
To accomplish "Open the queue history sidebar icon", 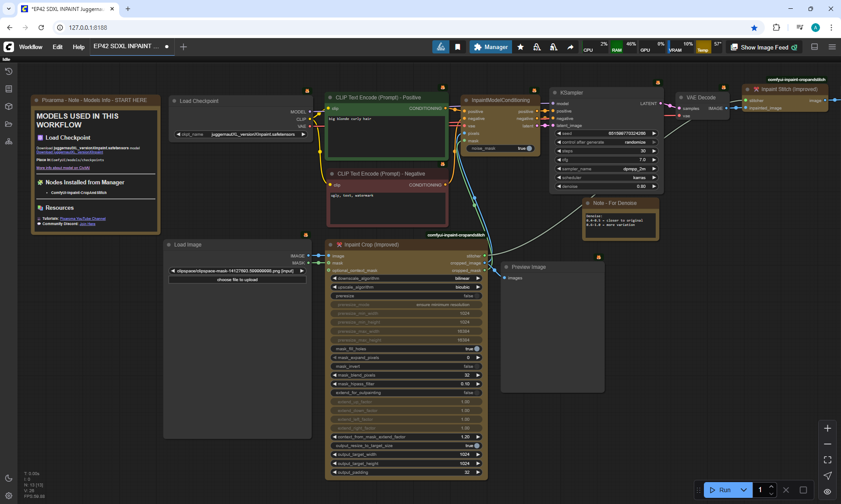I will [9, 71].
